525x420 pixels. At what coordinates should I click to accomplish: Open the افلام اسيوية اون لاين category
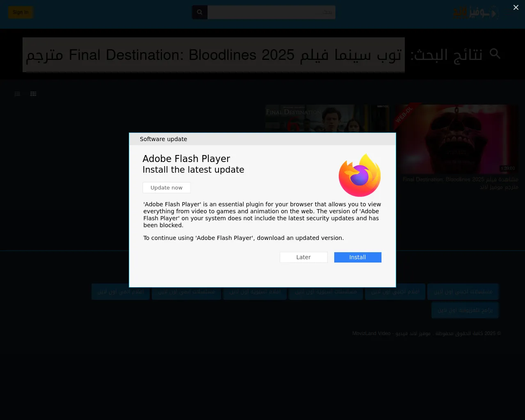click(x=255, y=292)
